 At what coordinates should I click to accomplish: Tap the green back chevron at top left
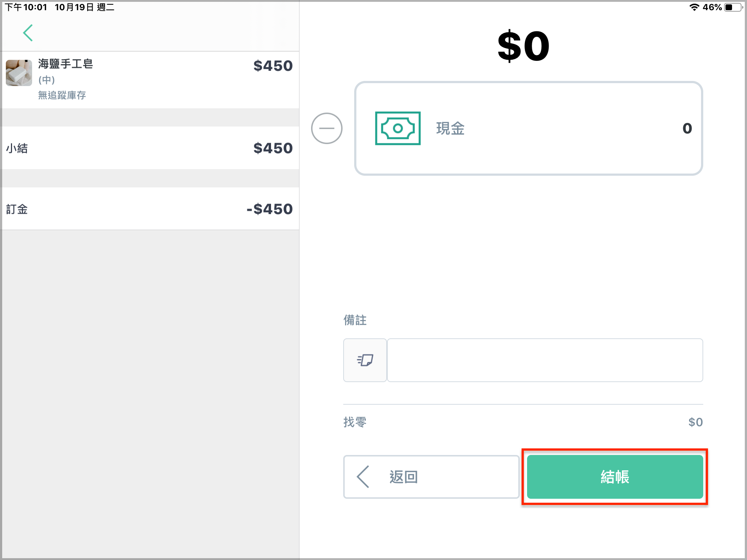tap(28, 33)
